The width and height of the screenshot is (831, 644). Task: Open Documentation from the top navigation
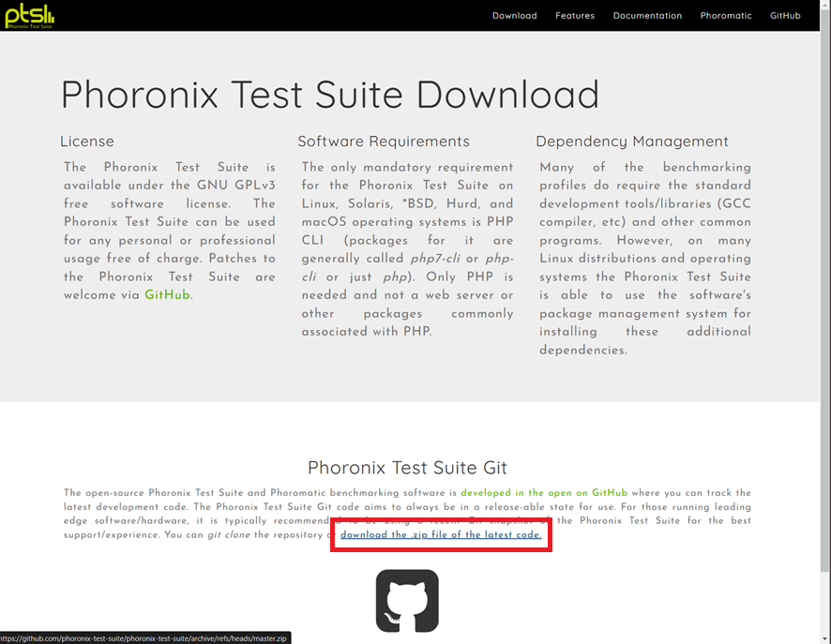647,16
